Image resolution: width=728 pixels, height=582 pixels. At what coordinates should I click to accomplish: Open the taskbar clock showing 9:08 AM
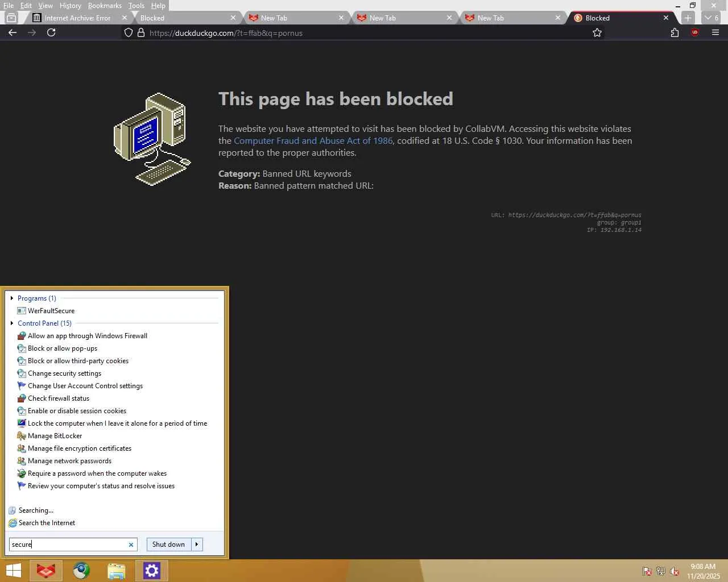click(x=703, y=571)
